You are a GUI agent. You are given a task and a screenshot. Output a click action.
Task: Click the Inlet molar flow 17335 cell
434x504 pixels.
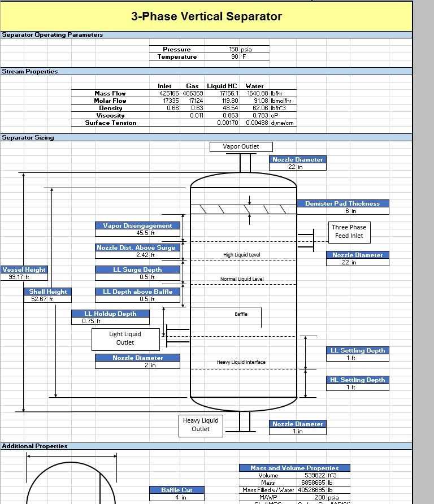(x=164, y=101)
